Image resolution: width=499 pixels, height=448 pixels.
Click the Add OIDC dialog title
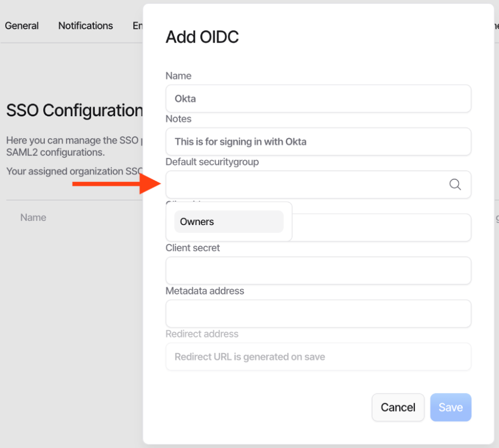coord(202,37)
